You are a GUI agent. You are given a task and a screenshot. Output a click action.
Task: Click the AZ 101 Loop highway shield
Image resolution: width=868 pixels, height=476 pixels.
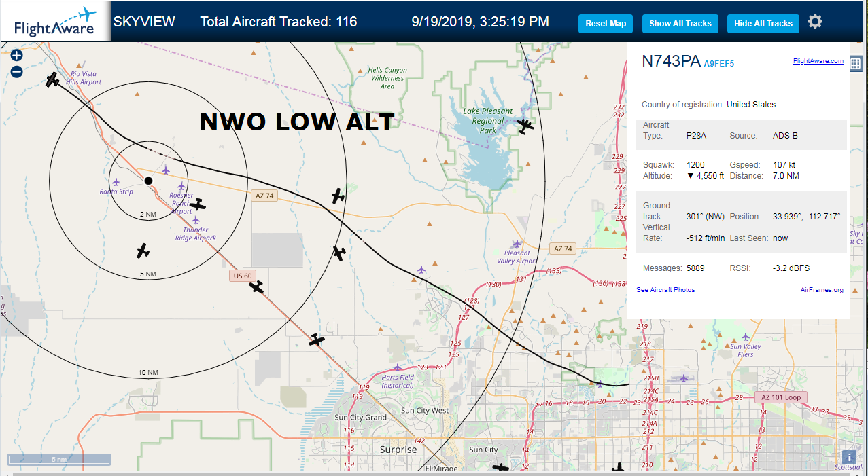tap(781, 397)
